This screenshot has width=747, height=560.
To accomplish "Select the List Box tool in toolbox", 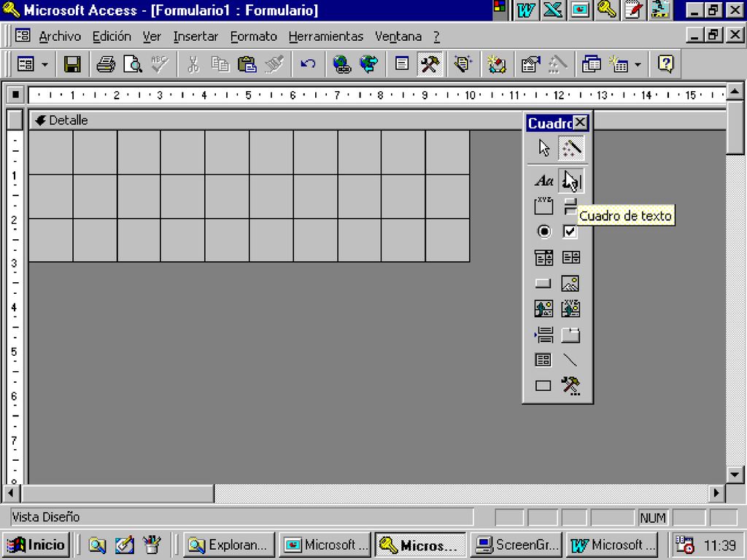I will (570, 257).
